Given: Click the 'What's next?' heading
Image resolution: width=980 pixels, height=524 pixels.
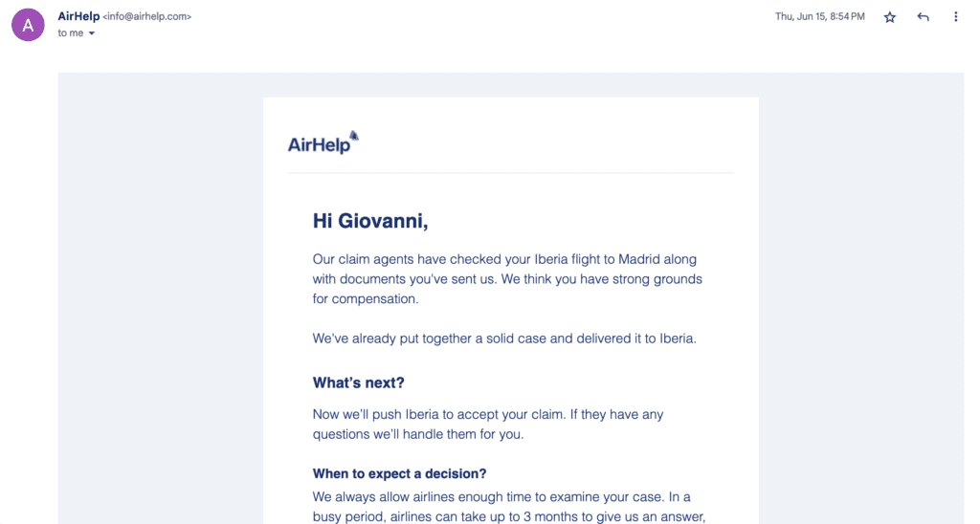Looking at the screenshot, I should (x=358, y=382).
